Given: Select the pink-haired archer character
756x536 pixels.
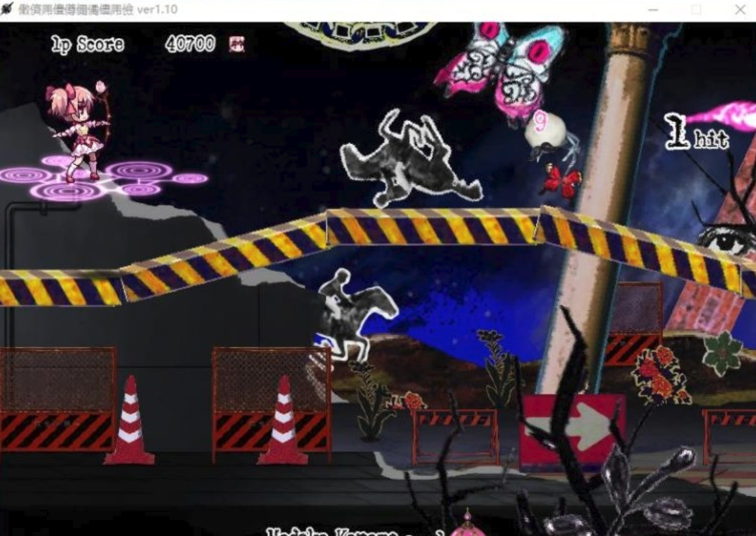Looking at the screenshot, I should coord(79,132).
